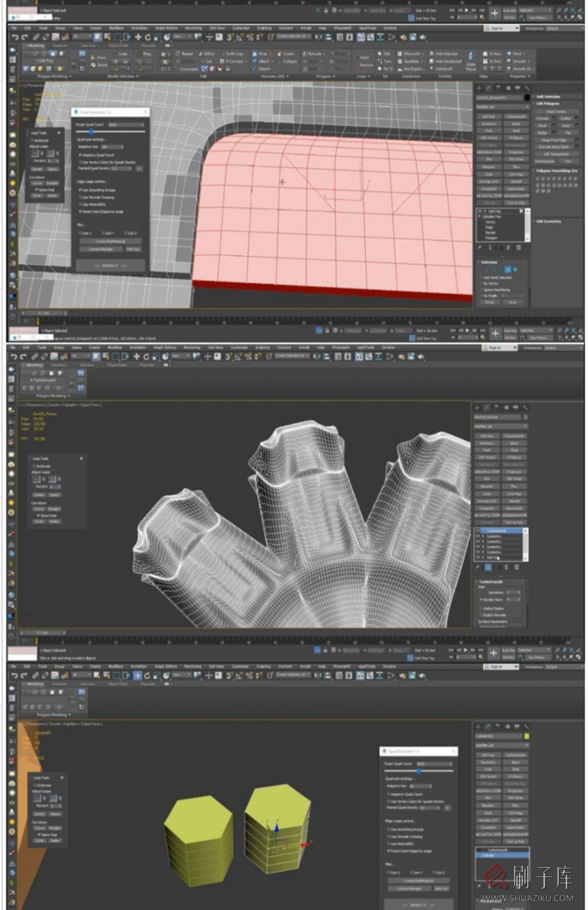Click Center button in top Loop Tools
This screenshot has height=910, width=588.
click(37, 169)
